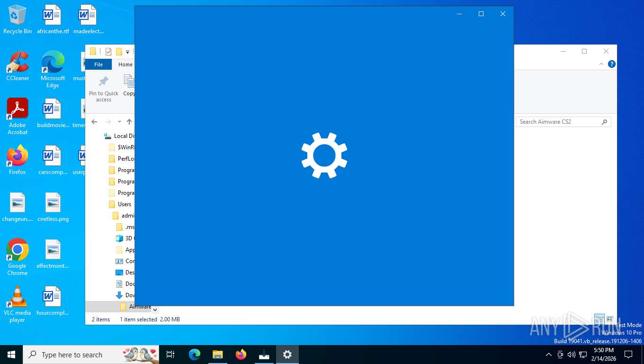The height and width of the screenshot is (364, 644).
Task: Select the PerfLogs folder in tree
Action: (121, 159)
